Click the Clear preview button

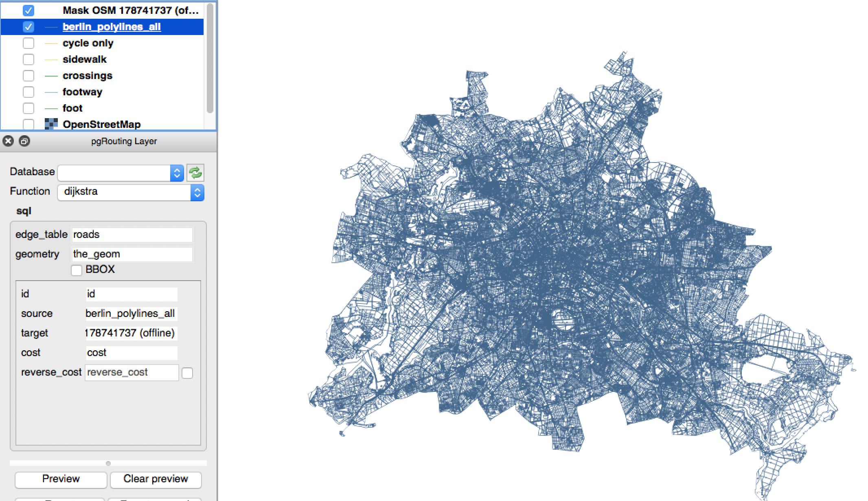click(156, 479)
